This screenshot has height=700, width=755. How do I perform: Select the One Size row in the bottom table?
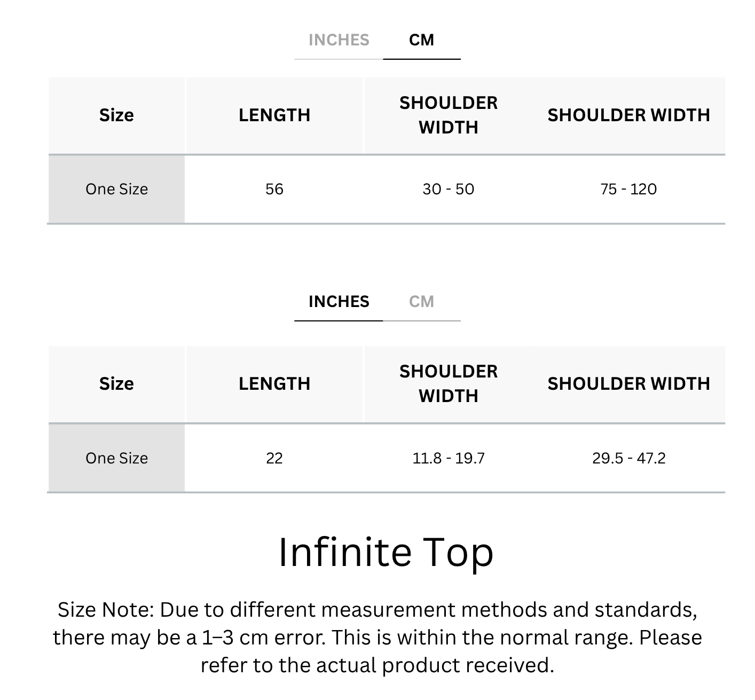pyautogui.click(x=116, y=458)
